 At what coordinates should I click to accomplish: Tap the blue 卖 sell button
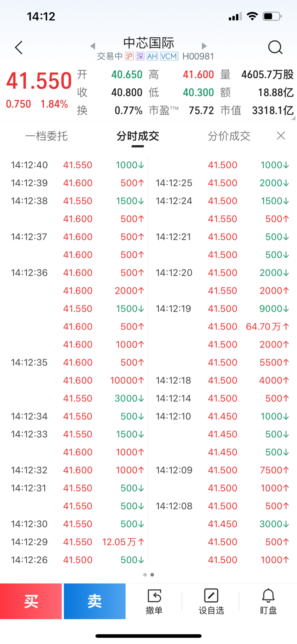95,601
